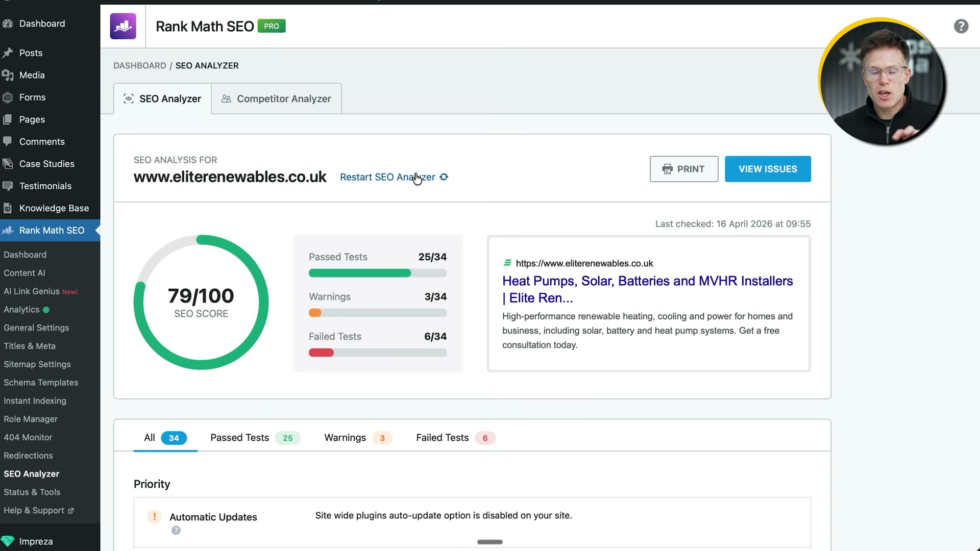
Task: Show the Warnings 3 tab
Action: [x=358, y=438]
